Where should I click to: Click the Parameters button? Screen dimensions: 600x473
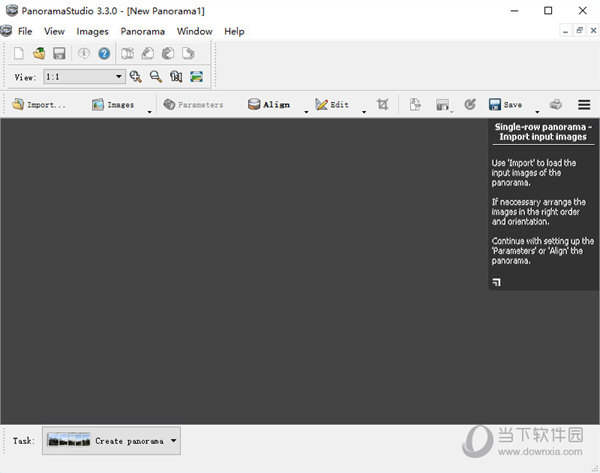(193, 104)
